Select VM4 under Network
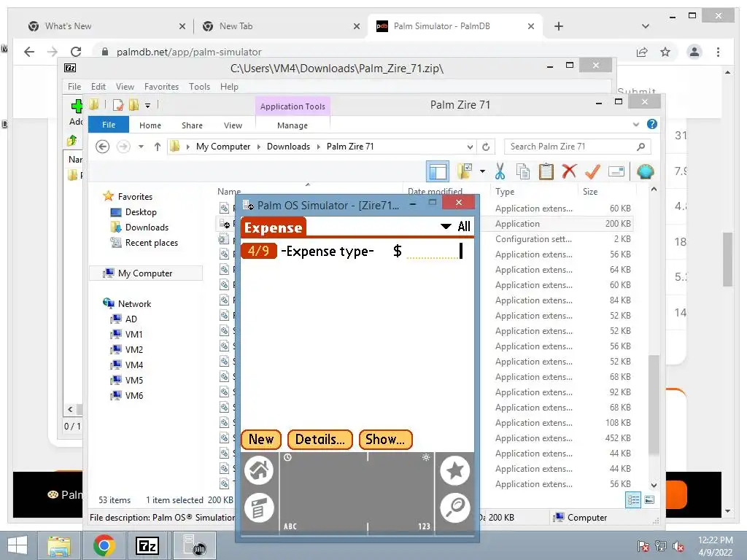 [x=134, y=365]
